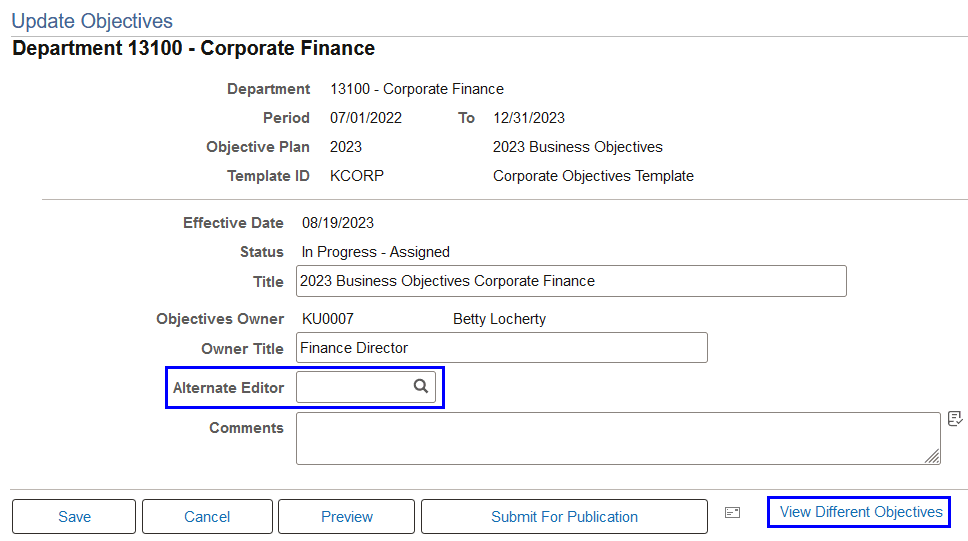Click the Alternate Editor label
This screenshot has width=968, height=541.
tap(228, 388)
